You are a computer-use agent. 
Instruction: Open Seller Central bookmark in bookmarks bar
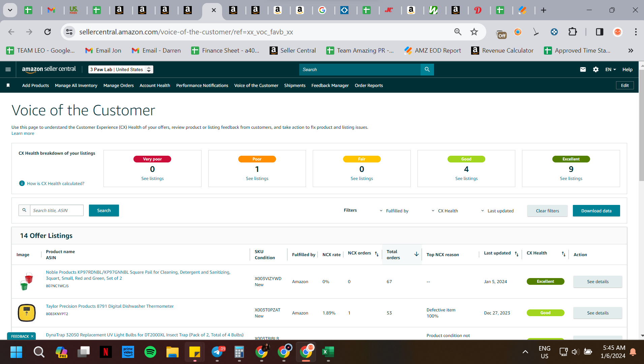click(x=293, y=51)
